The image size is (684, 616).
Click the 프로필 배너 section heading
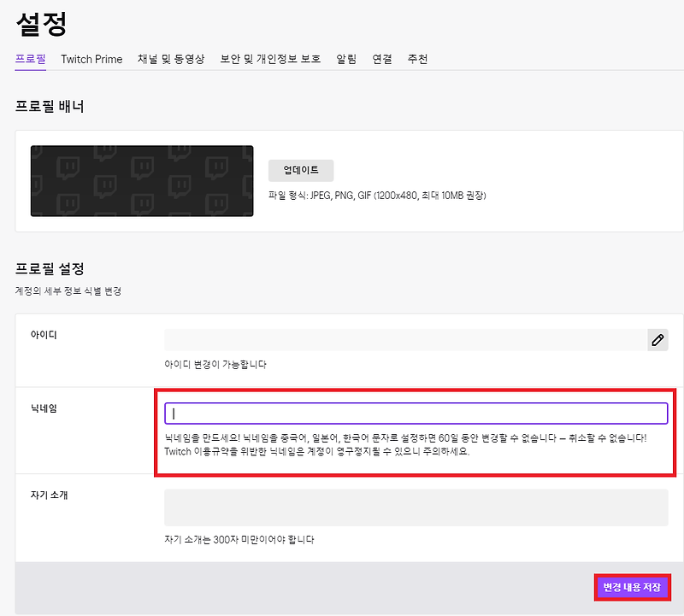50,107
